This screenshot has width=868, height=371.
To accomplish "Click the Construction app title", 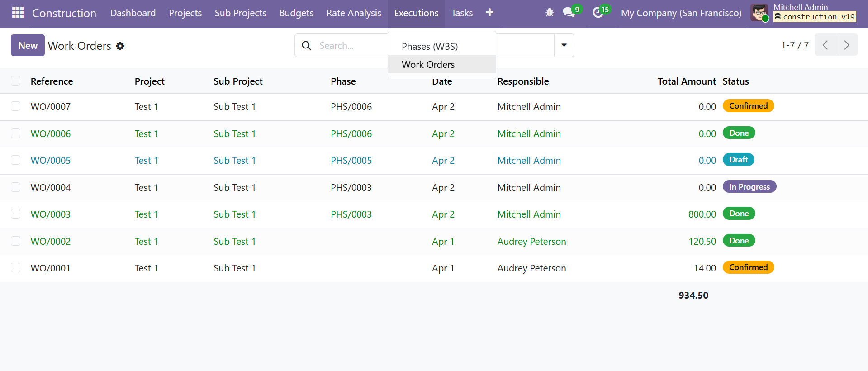I will [64, 13].
